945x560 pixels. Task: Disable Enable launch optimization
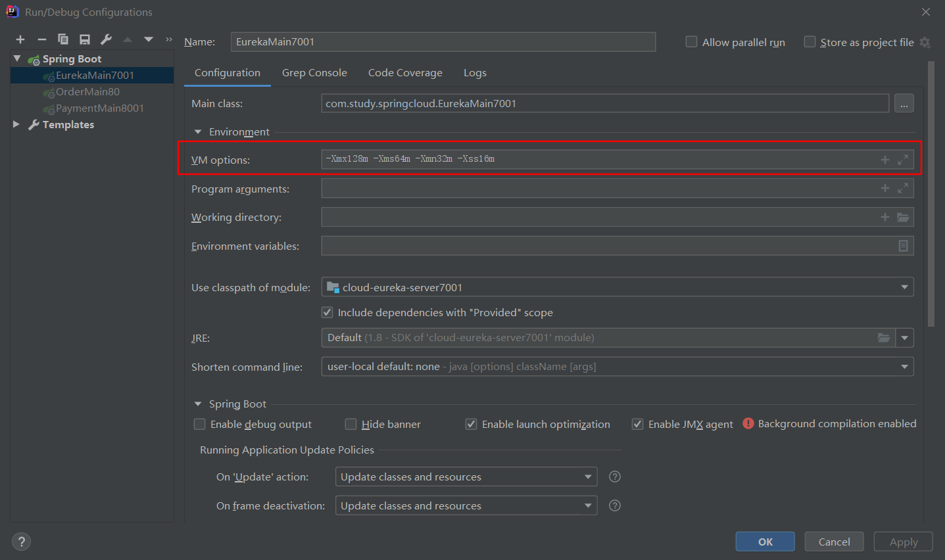click(472, 424)
